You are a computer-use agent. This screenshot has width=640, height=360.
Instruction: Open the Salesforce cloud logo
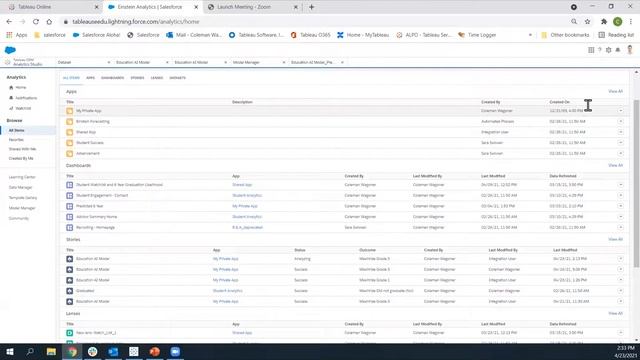coord(10,50)
